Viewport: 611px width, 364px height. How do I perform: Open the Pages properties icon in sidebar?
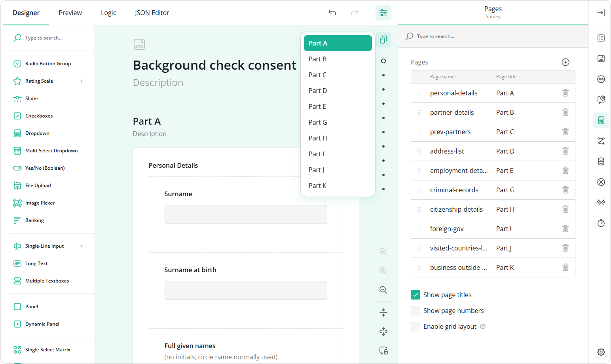pos(601,120)
